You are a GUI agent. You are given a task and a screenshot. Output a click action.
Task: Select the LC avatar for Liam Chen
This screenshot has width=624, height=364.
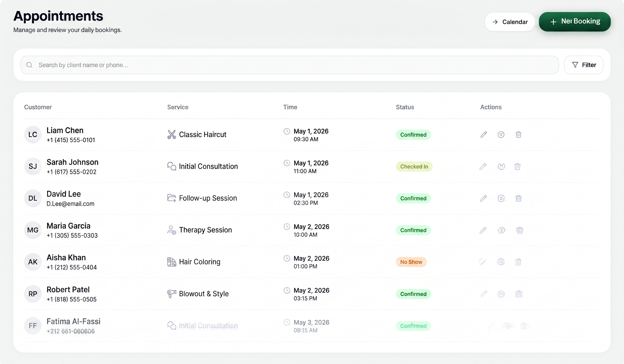click(33, 134)
